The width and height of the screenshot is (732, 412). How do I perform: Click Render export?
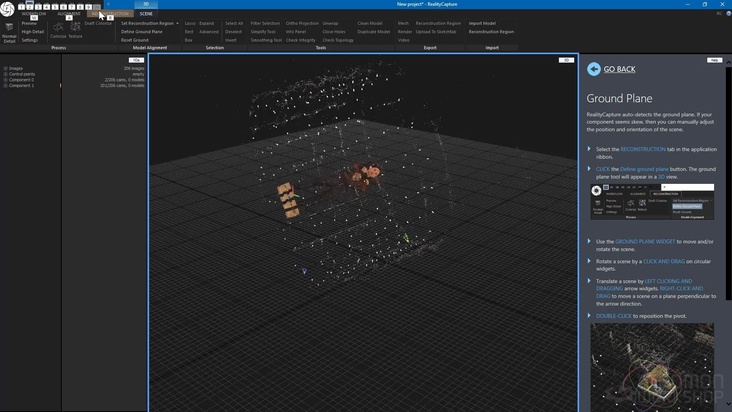405,32
